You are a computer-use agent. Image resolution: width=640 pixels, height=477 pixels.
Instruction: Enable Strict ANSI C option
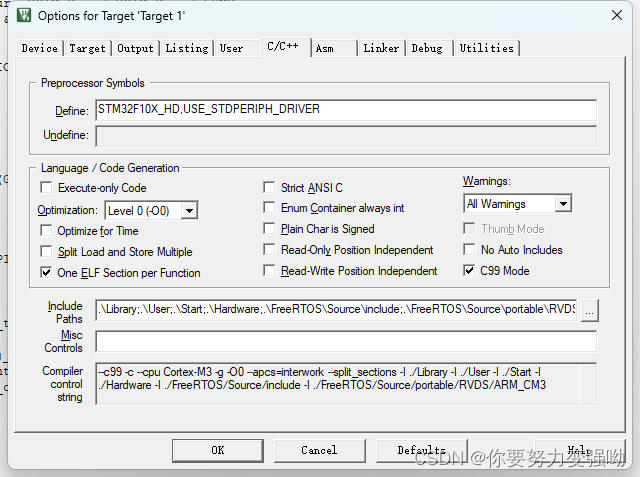[269, 187]
